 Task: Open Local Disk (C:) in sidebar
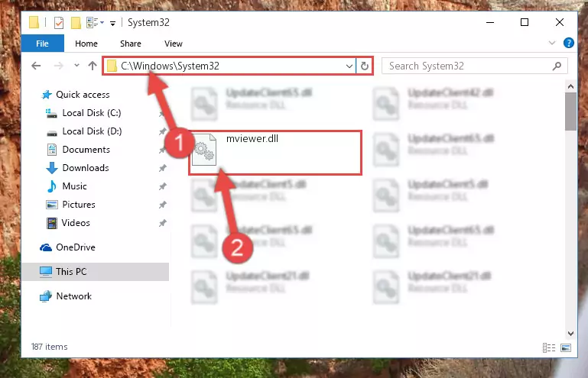(83, 113)
